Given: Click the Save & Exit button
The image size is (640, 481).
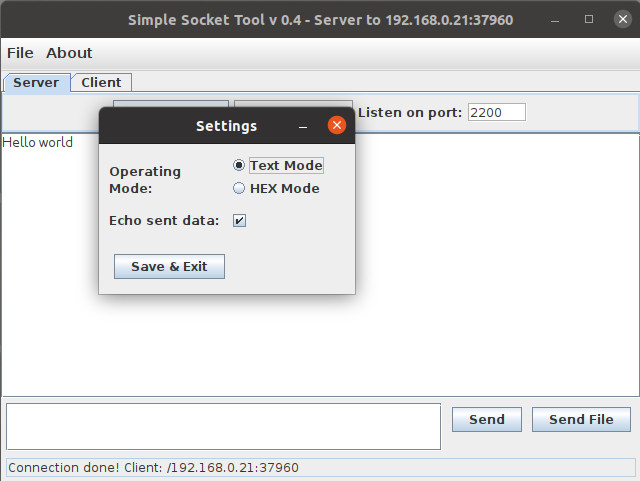Looking at the screenshot, I should click(169, 267).
